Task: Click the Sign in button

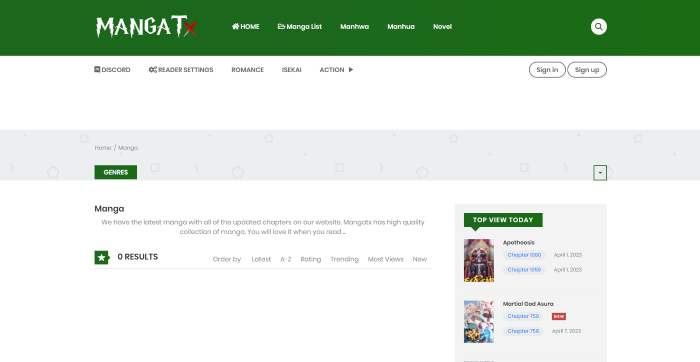Action: pyautogui.click(x=547, y=70)
